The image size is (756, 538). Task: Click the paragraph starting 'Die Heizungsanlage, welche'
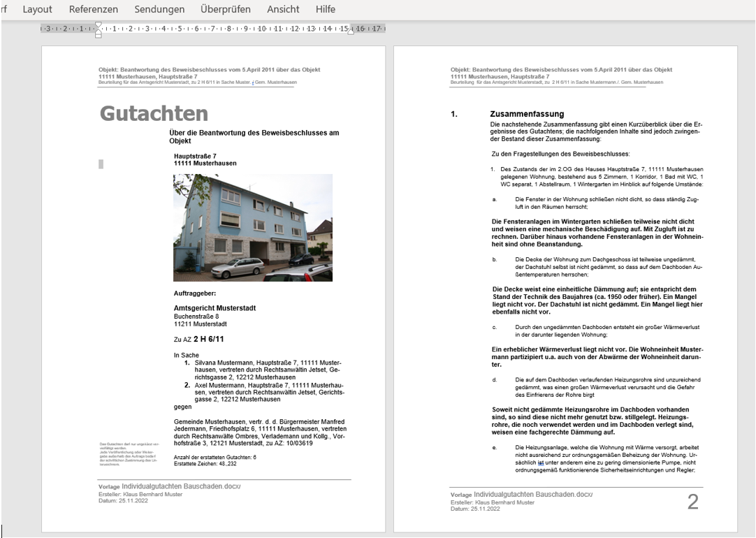(606, 459)
